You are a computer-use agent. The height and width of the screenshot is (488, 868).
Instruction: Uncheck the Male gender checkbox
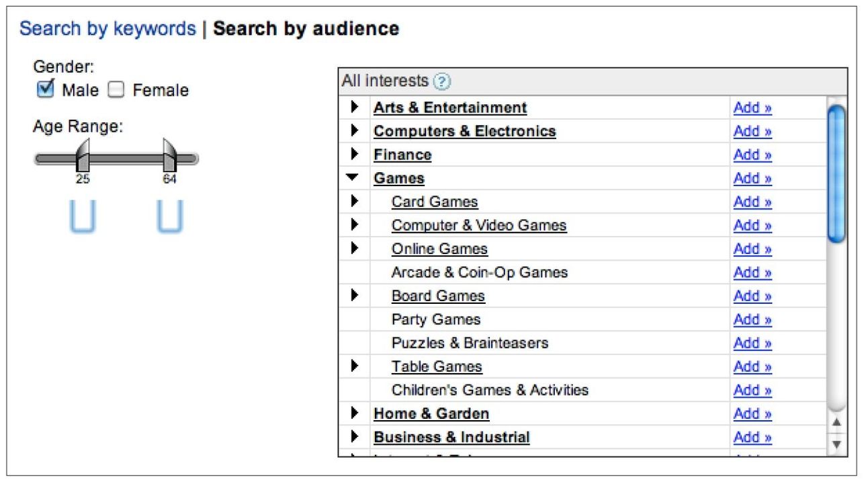(x=45, y=89)
